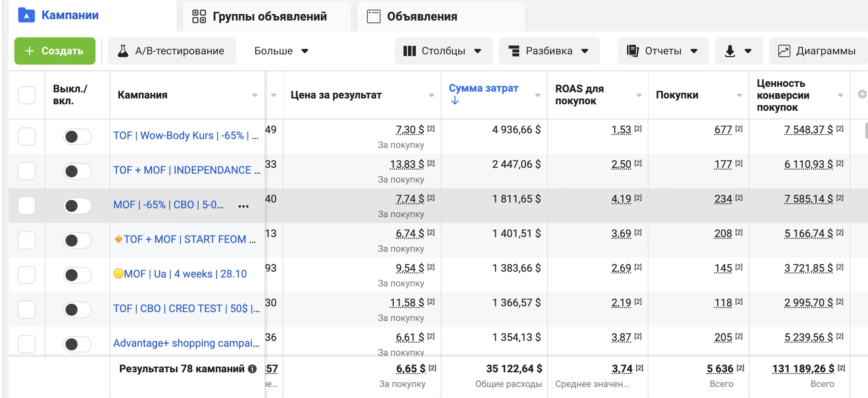Click the Диаграммы chart icon
868x398 pixels.
click(784, 51)
